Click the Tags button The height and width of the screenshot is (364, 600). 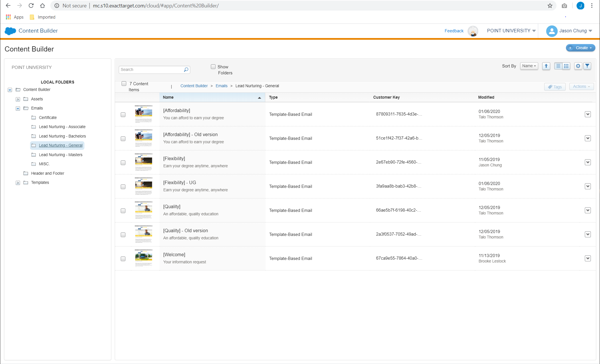pyautogui.click(x=555, y=87)
